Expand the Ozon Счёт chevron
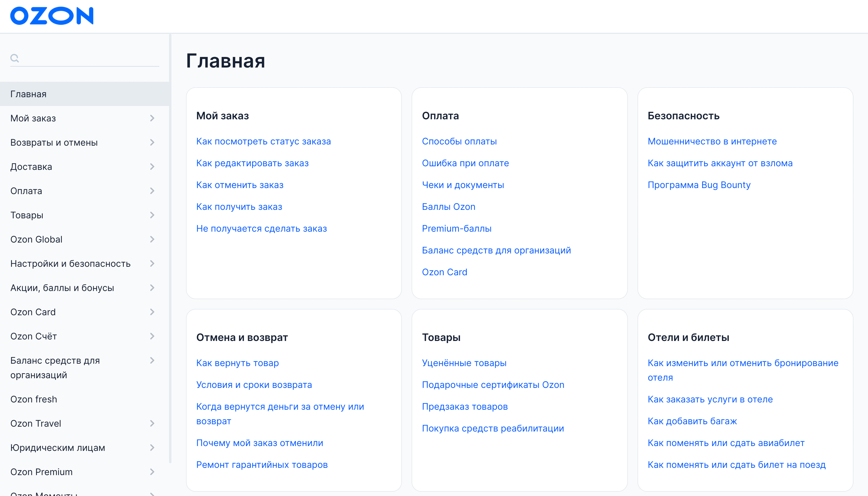Viewport: 868px width, 496px height. [x=152, y=336]
